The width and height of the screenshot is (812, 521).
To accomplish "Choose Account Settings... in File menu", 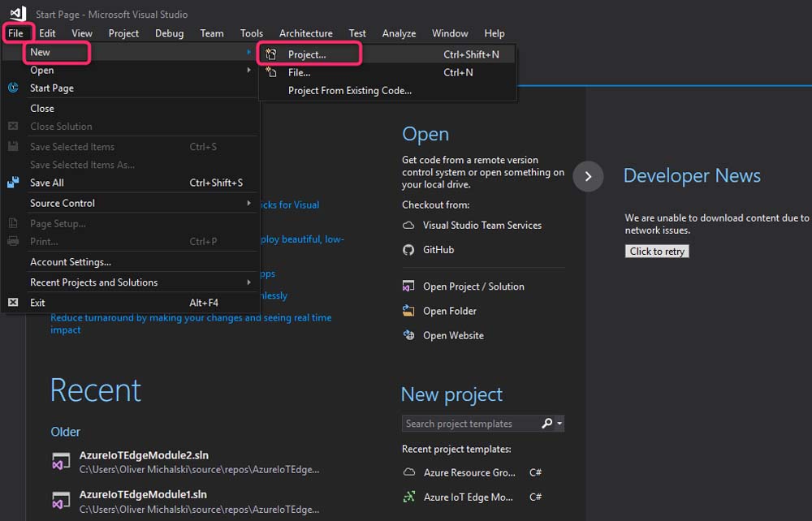I will pyautogui.click(x=71, y=262).
